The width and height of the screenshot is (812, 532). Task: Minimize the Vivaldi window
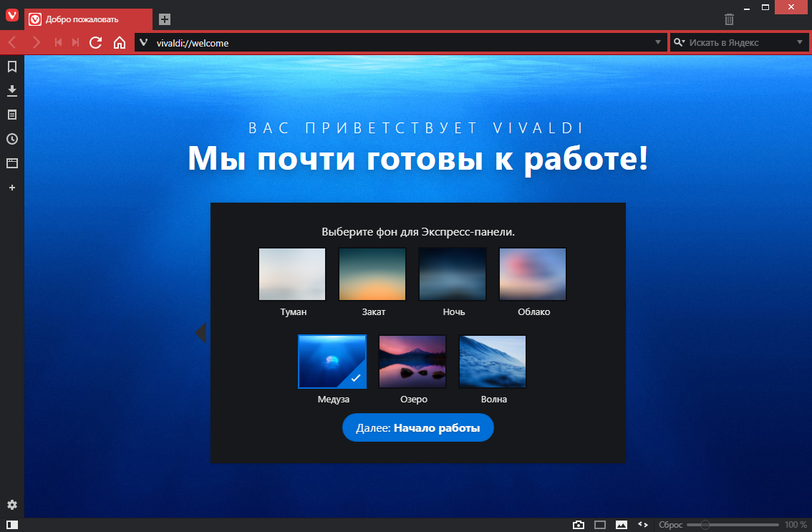click(747, 7)
